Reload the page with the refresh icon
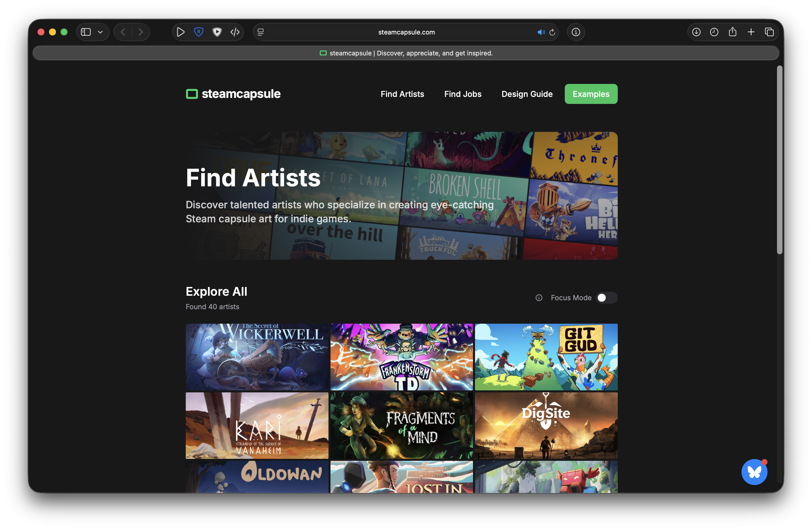The image size is (812, 530). 552,32
